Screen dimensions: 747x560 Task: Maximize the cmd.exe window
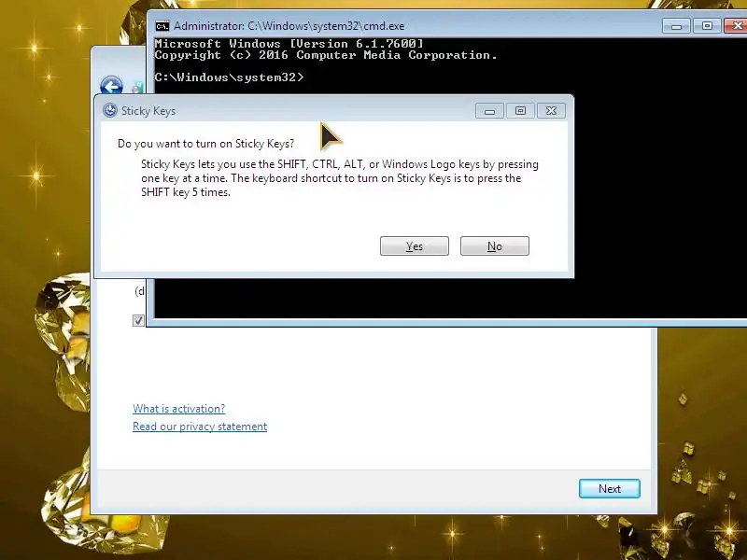(x=707, y=26)
